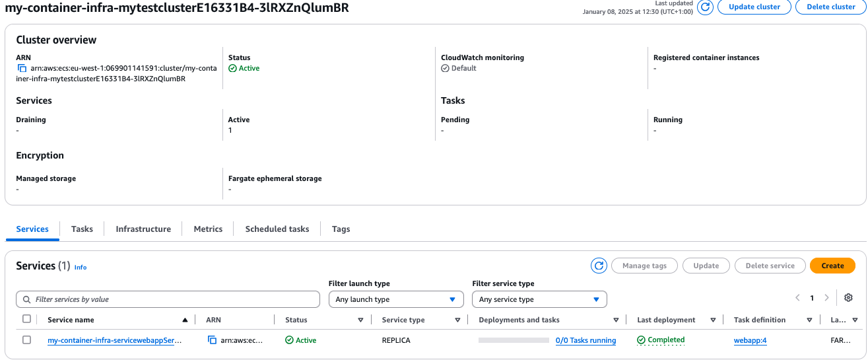The width and height of the screenshot is (868, 364).
Task: Open the Filter launch type dropdown
Action: click(395, 299)
